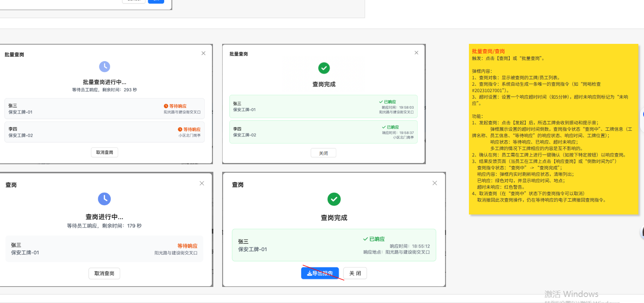Click 超时未响应：红色警告 line on note

(501, 187)
